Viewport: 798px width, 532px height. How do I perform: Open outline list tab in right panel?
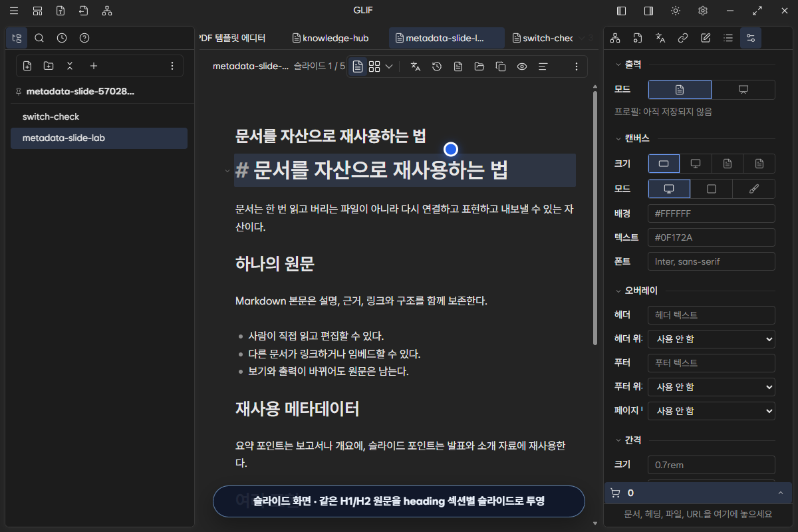(728, 38)
